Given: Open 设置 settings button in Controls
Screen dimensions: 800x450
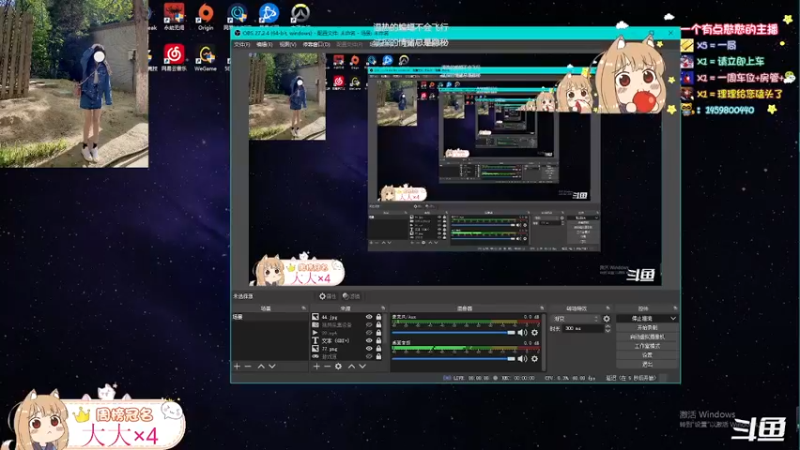Looking at the screenshot, I should click(647, 355).
